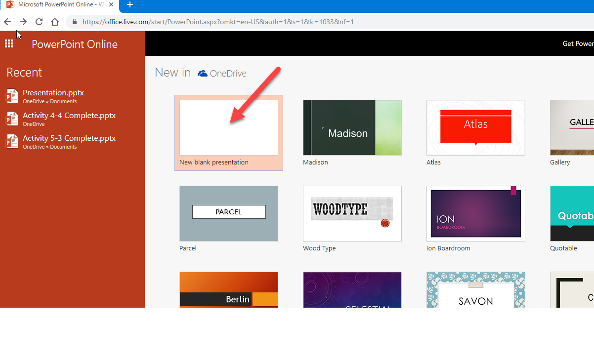
Task: Choose the Savon template thumbnail
Action: pyautogui.click(x=476, y=289)
